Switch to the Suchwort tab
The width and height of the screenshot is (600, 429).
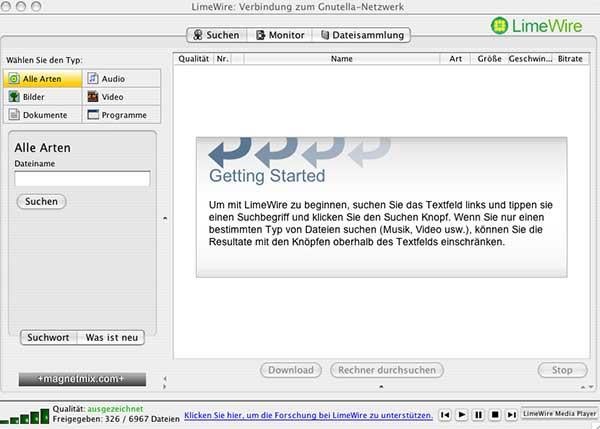click(48, 338)
